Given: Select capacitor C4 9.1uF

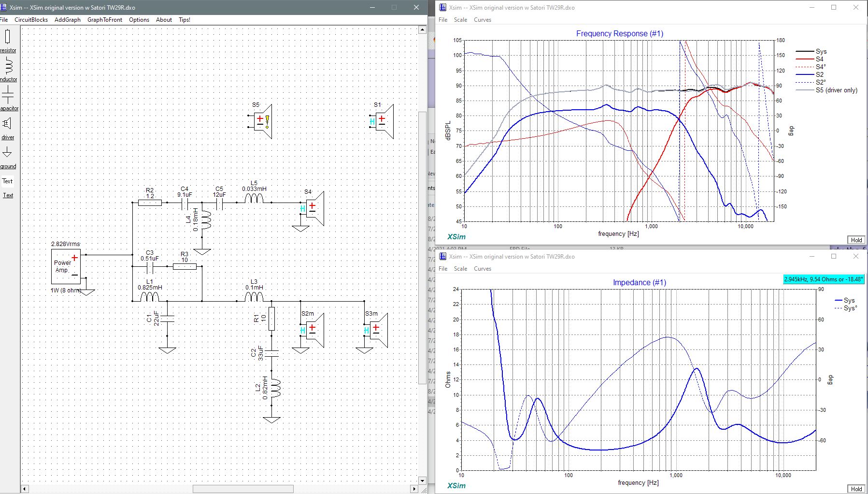Looking at the screenshot, I should [x=185, y=204].
